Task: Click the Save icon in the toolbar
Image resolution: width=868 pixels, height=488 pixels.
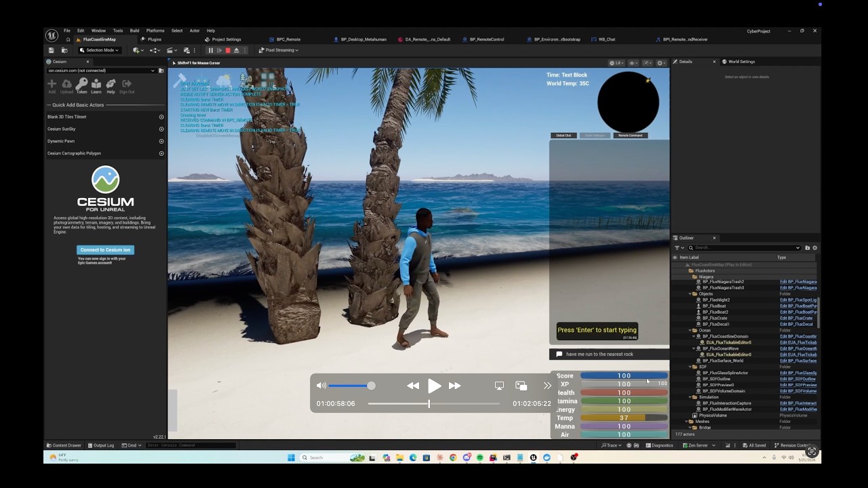Action: (51, 50)
